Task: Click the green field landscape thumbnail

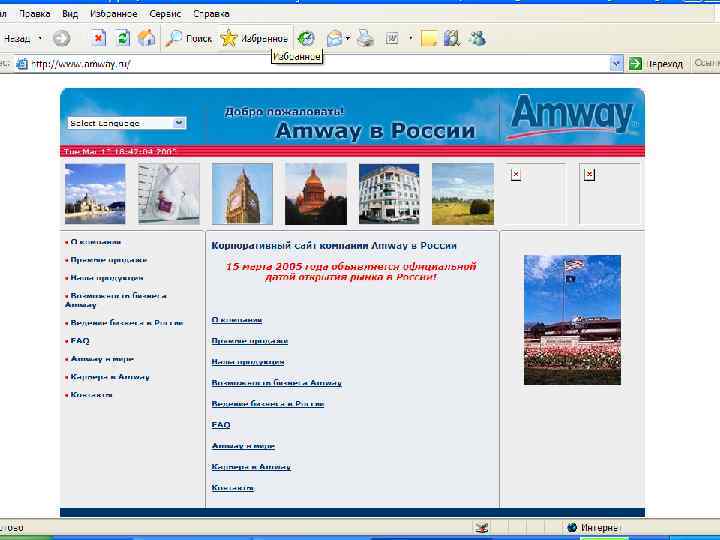Action: (463, 194)
